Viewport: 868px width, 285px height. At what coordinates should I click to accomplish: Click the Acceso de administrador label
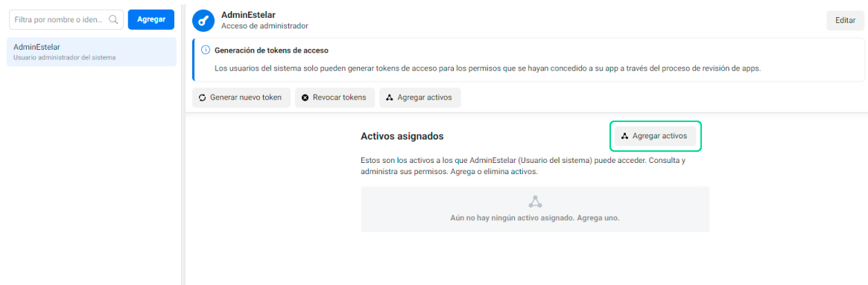tap(264, 25)
